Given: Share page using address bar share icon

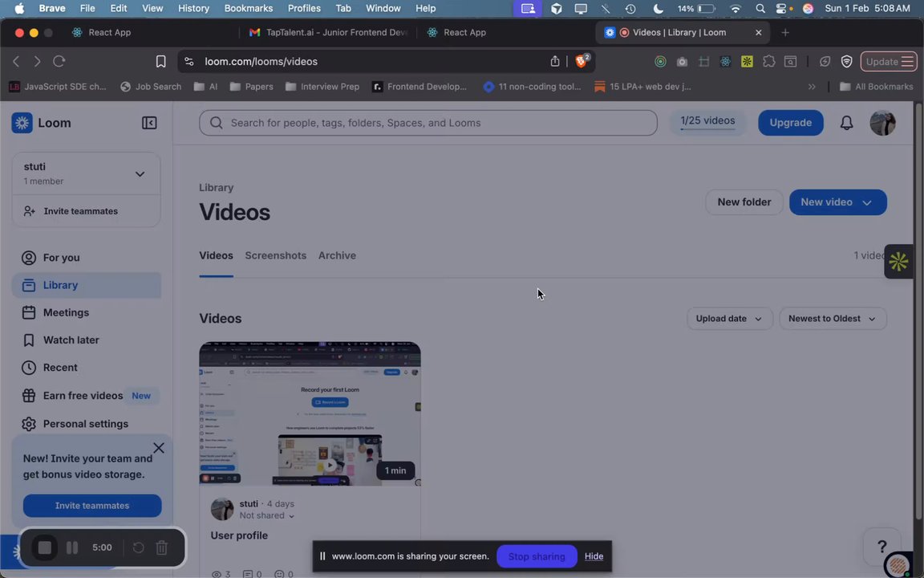Looking at the screenshot, I should click(554, 61).
